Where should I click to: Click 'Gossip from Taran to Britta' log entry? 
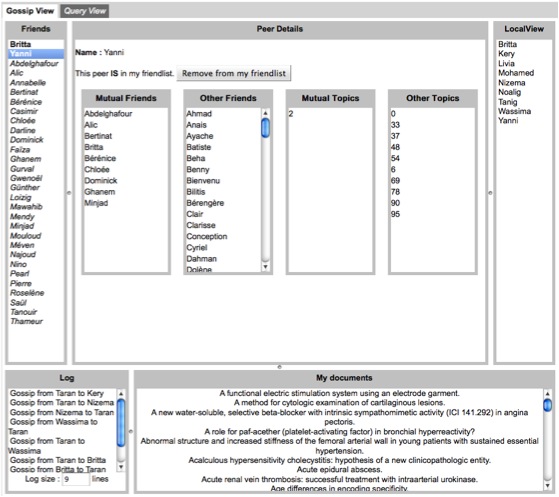tap(58, 460)
